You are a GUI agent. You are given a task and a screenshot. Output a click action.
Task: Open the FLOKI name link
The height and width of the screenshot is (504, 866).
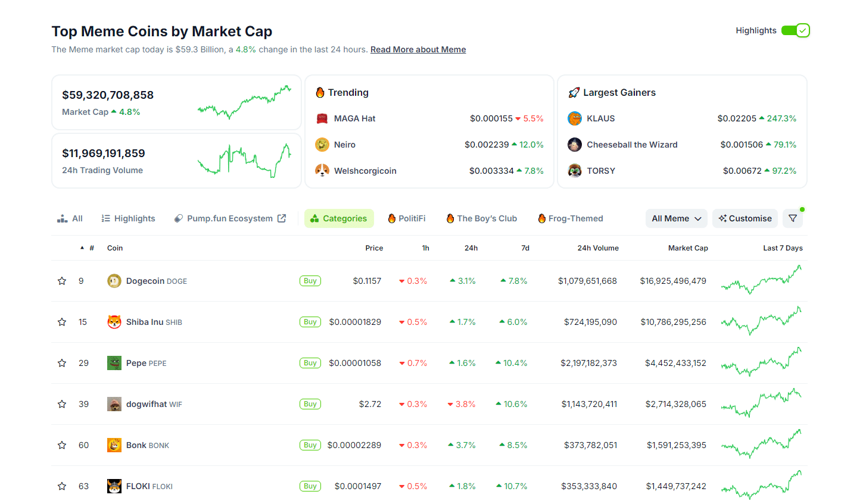[x=149, y=486]
